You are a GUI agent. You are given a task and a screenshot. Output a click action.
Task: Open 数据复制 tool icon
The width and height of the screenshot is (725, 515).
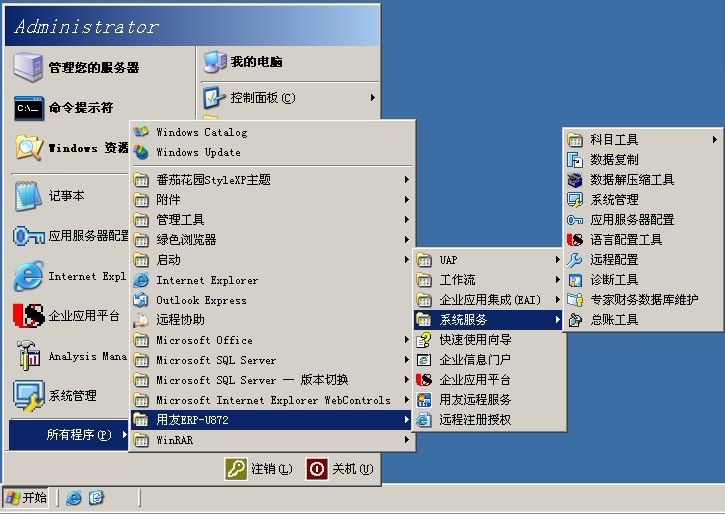pos(575,160)
